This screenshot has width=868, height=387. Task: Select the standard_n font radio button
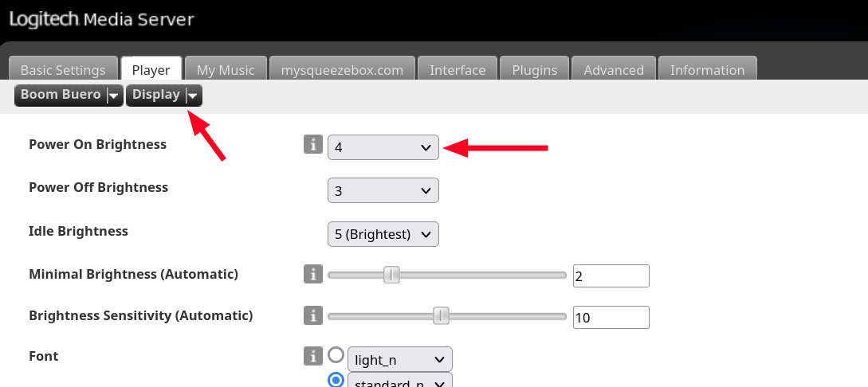click(x=336, y=380)
